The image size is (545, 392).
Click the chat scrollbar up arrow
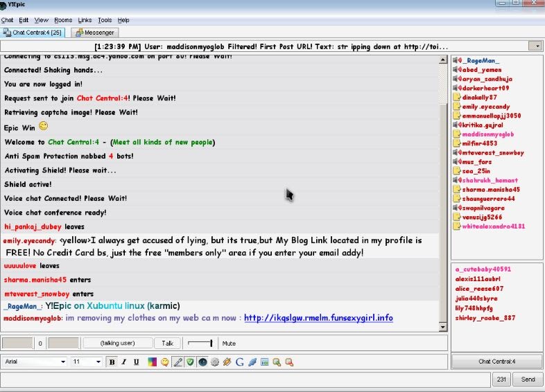(443, 60)
